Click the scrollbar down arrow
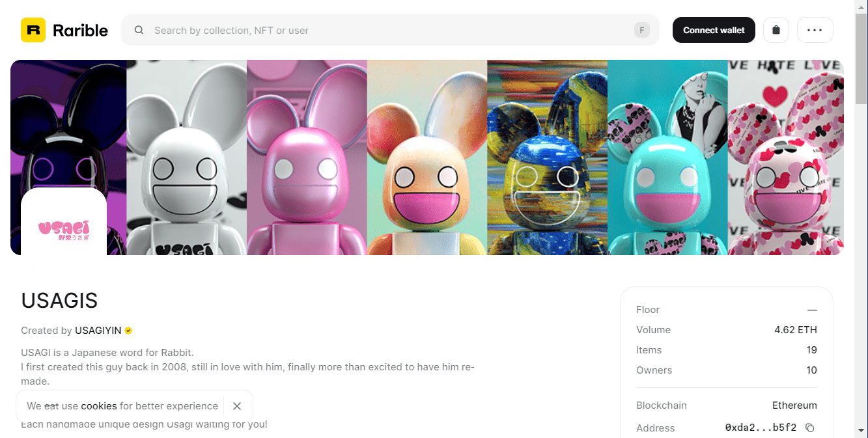 (x=861, y=431)
